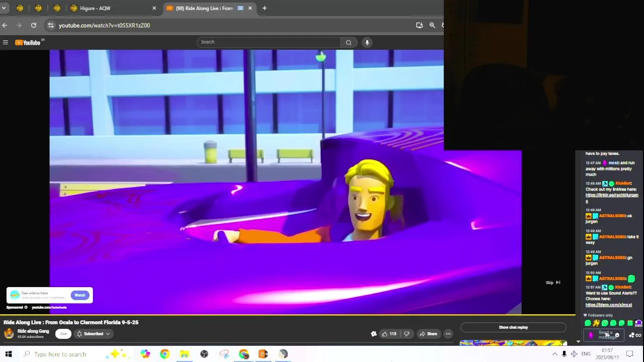This screenshot has height=362, width=644.
Task: Open the Ride along Gang channel name
Action: coord(33,331)
